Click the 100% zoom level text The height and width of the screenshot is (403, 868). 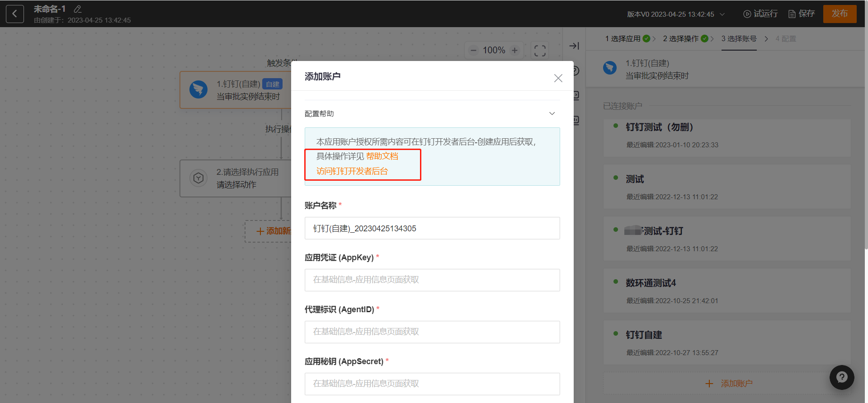pyautogui.click(x=494, y=50)
